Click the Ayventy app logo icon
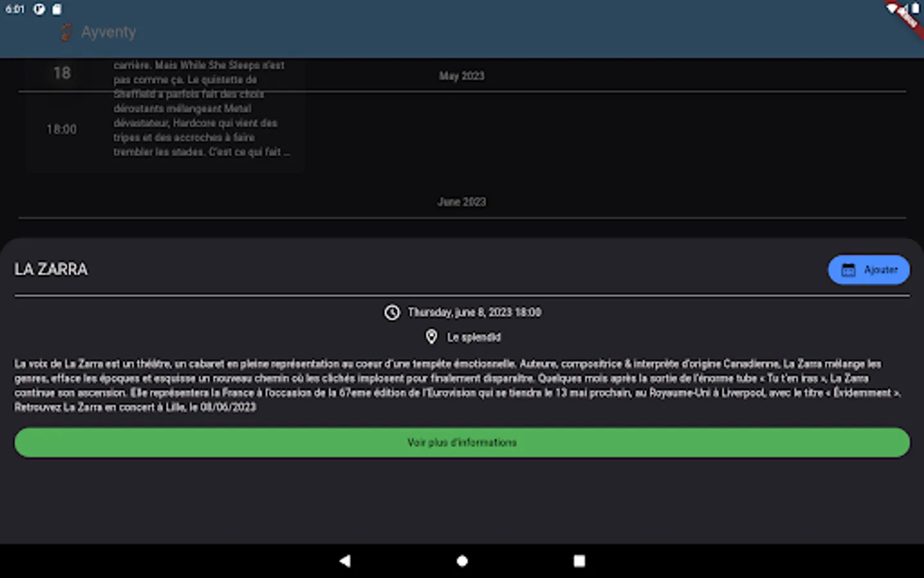Screen dimensions: 924x578 [x=66, y=32]
